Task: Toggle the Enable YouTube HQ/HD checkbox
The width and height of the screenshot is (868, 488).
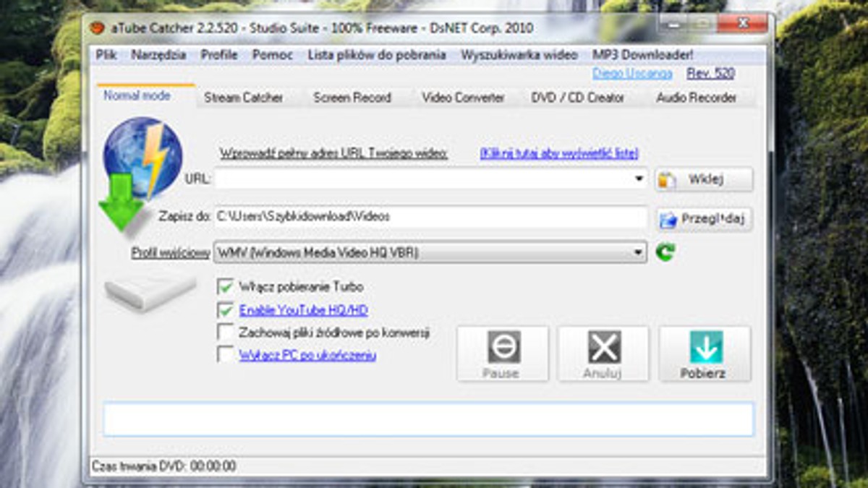Action: [x=225, y=310]
